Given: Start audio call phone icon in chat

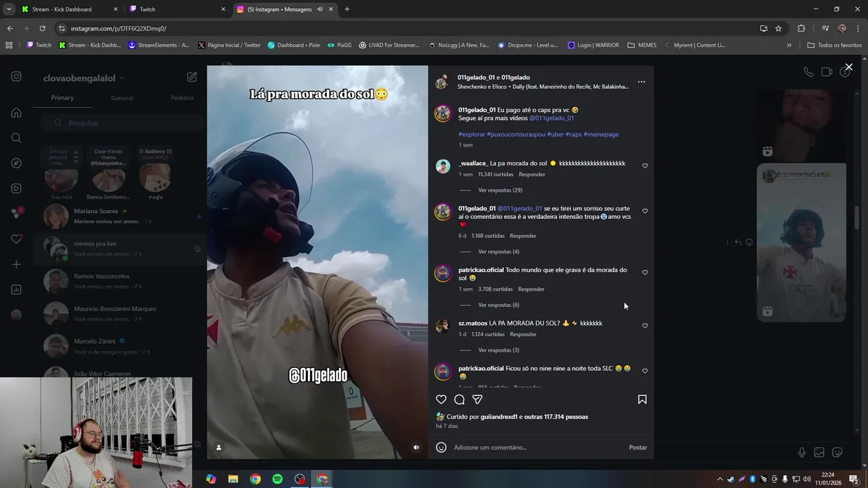Looking at the screenshot, I should click(808, 72).
